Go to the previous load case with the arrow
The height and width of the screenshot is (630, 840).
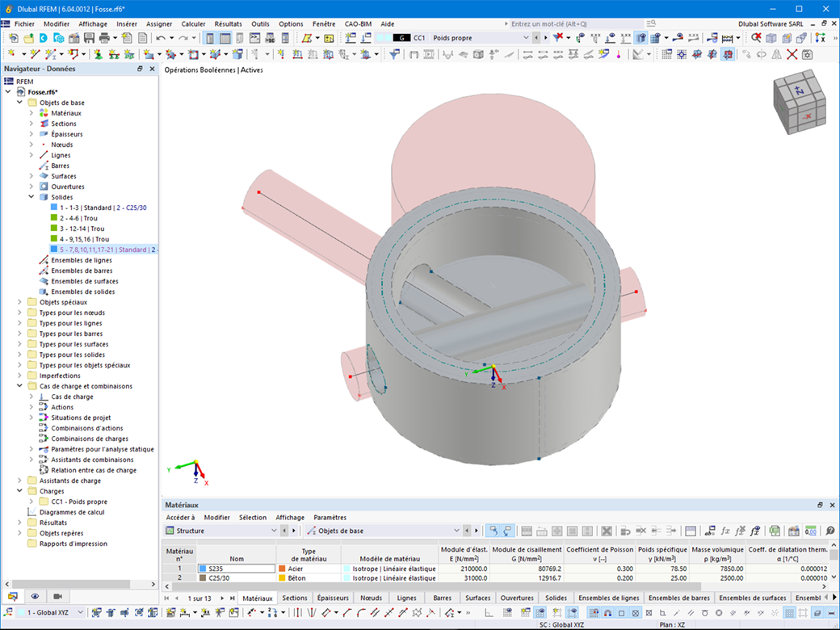(537, 38)
